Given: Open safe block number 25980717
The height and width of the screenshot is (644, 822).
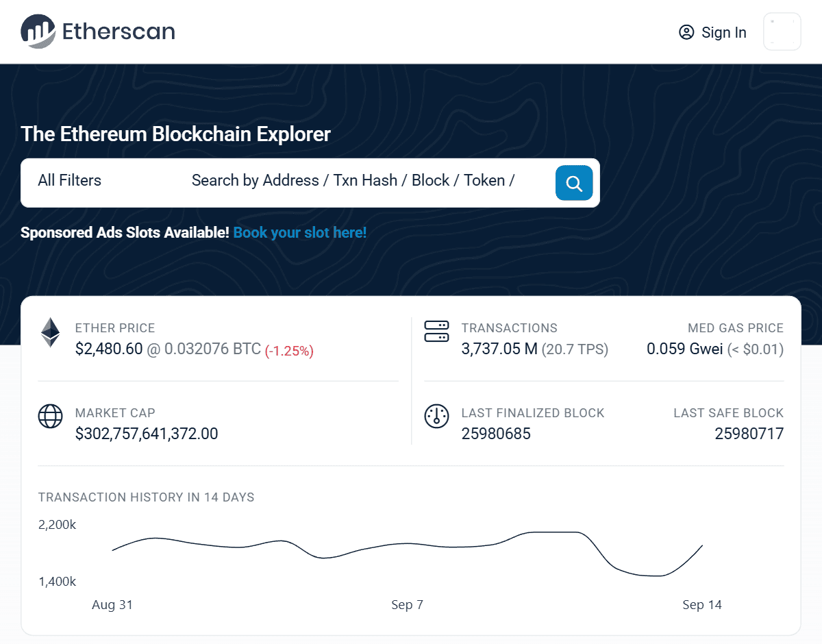Looking at the screenshot, I should 749,434.
